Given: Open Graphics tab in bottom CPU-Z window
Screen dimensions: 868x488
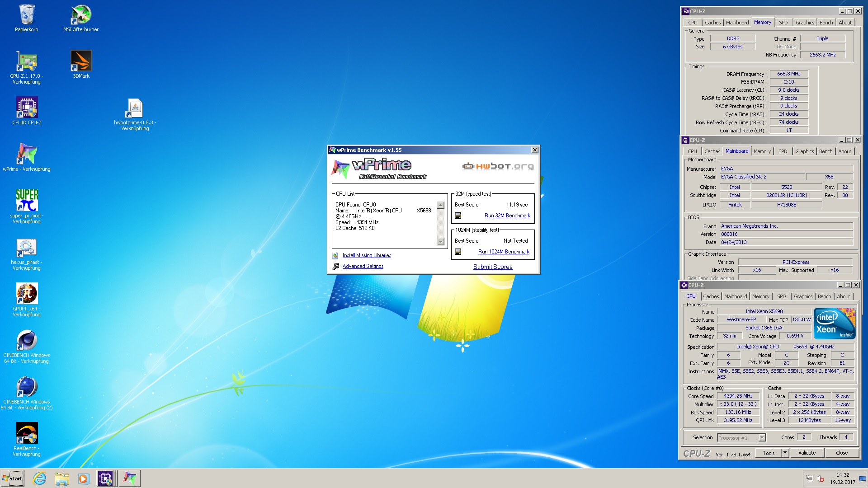Looking at the screenshot, I should [803, 296].
